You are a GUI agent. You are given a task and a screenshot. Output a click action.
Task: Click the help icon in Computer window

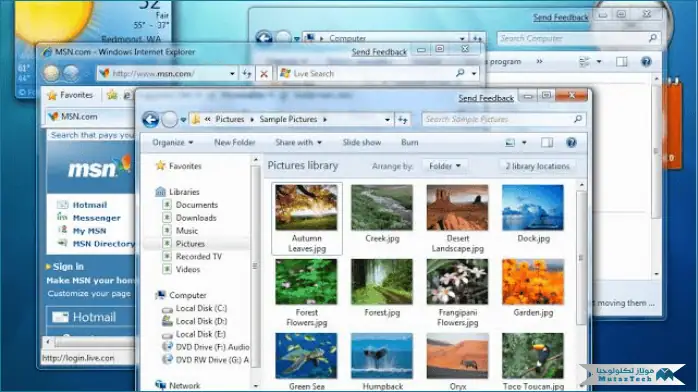click(x=646, y=61)
